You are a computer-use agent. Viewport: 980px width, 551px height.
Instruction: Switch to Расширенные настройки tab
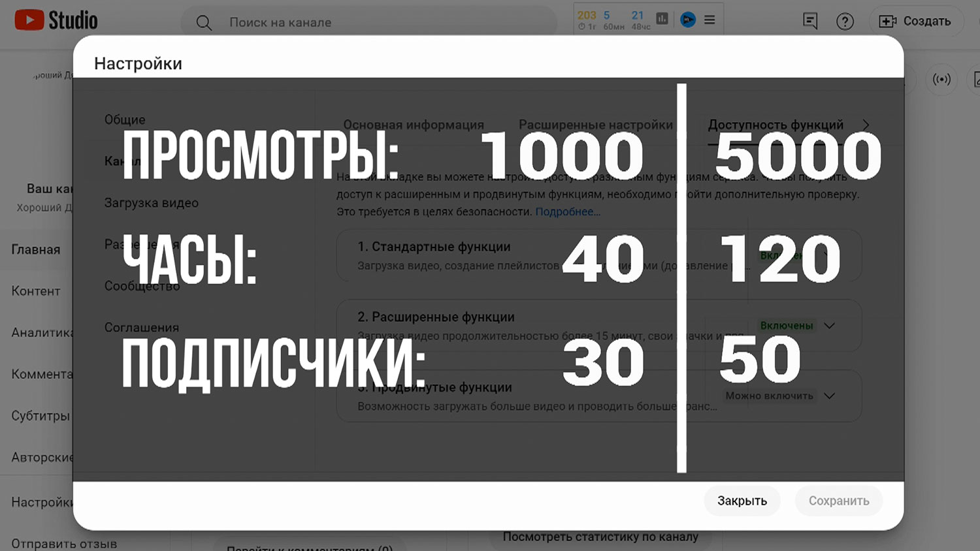click(595, 124)
